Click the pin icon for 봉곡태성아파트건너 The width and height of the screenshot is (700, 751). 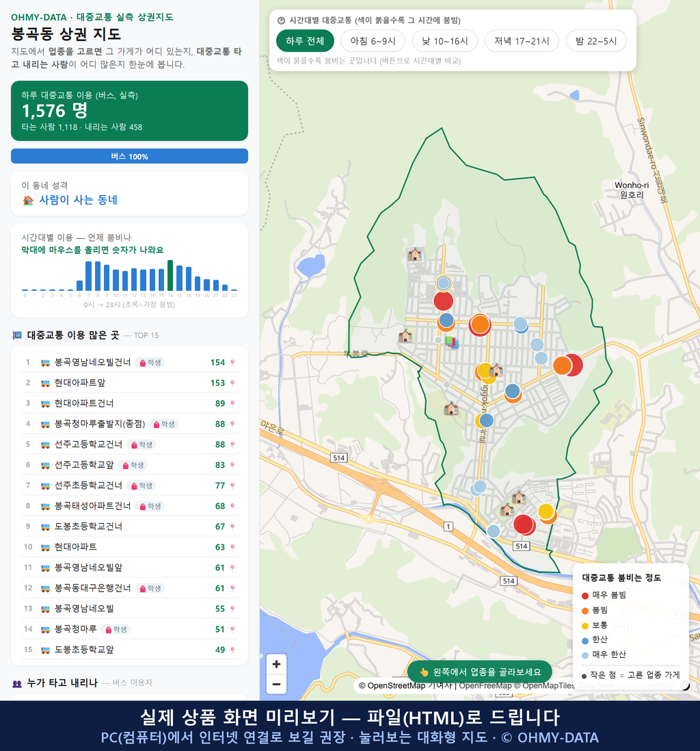(232, 506)
